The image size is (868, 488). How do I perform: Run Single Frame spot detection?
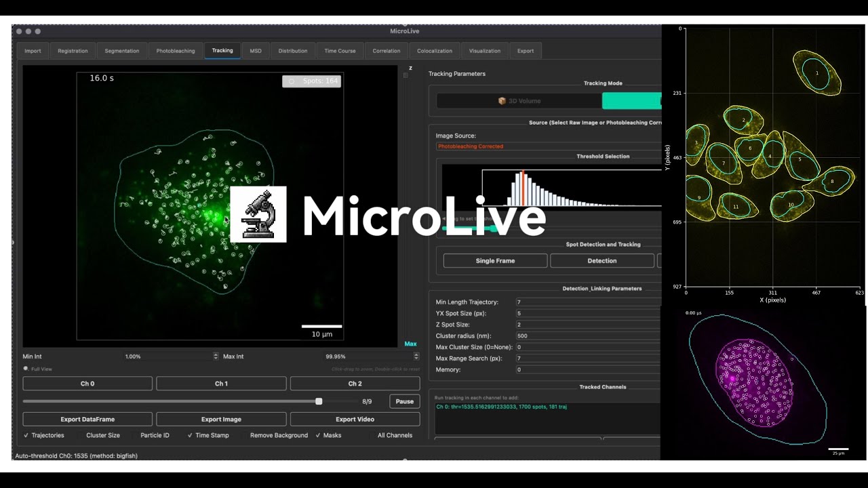[495, 261]
